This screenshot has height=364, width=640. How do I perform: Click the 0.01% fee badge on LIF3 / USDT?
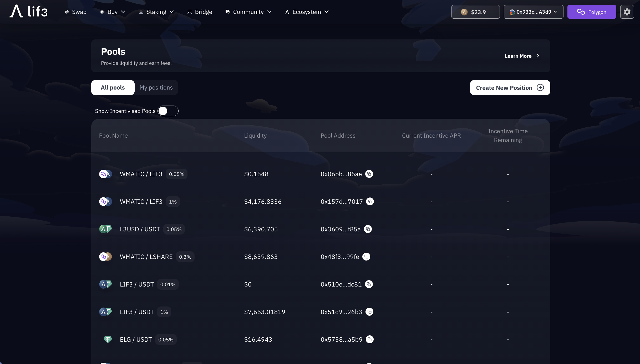tap(168, 284)
